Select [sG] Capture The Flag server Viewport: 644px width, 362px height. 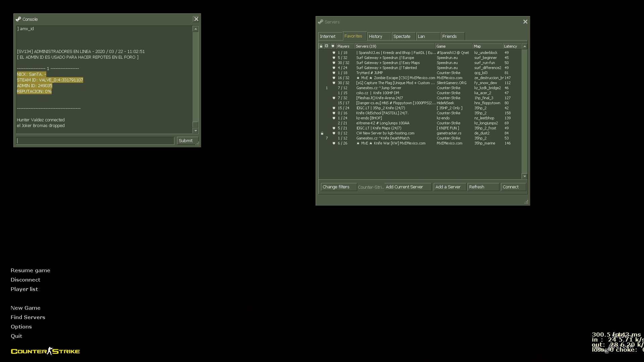(x=420, y=83)
